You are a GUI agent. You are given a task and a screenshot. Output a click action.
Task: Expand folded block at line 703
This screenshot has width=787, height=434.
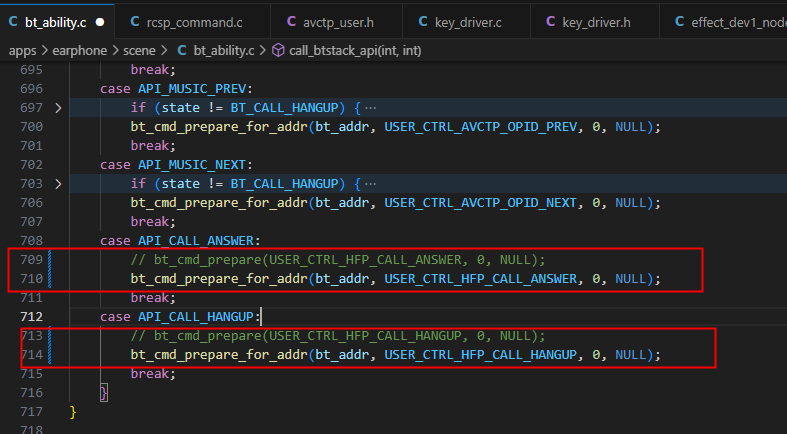pyautogui.click(x=58, y=184)
